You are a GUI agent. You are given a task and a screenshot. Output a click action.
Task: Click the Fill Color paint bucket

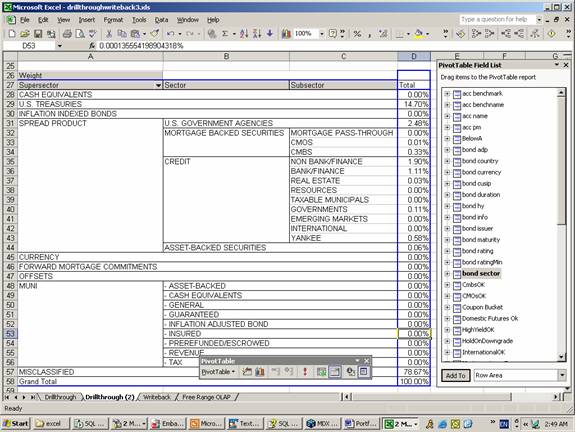[418, 34]
